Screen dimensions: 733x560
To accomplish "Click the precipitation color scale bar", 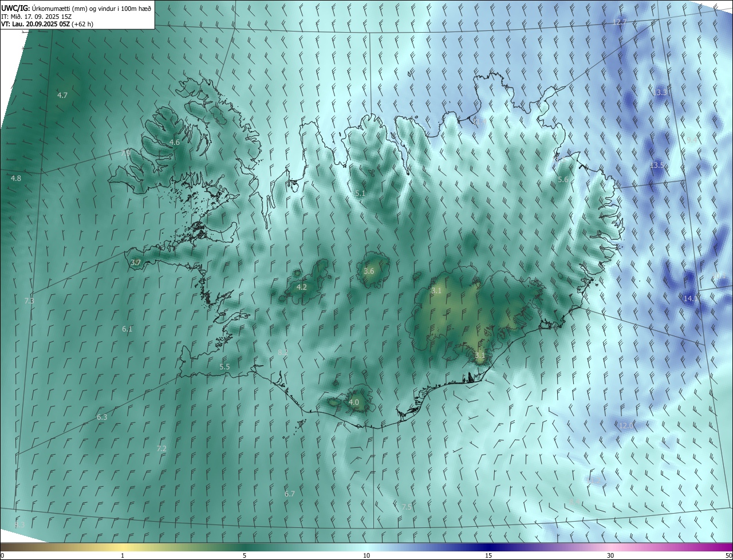I will (x=366, y=547).
